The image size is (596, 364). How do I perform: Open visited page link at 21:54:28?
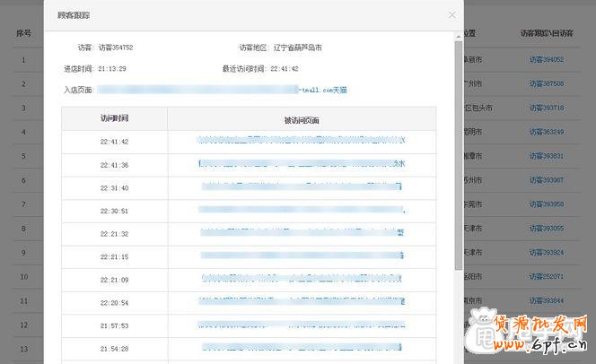302,348
